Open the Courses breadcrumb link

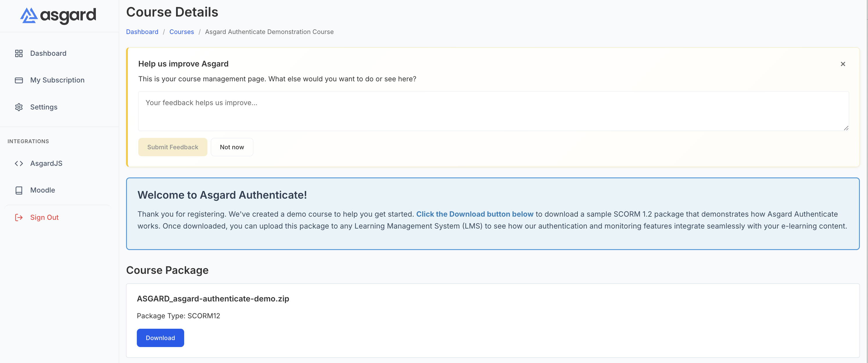[x=182, y=32]
